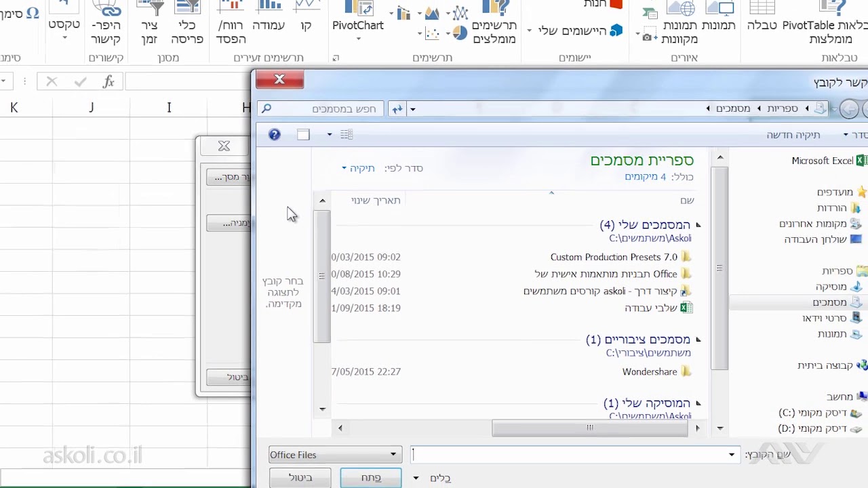Add a Timeline filter (ציר זמן)
868x488 pixels.
[x=149, y=22]
